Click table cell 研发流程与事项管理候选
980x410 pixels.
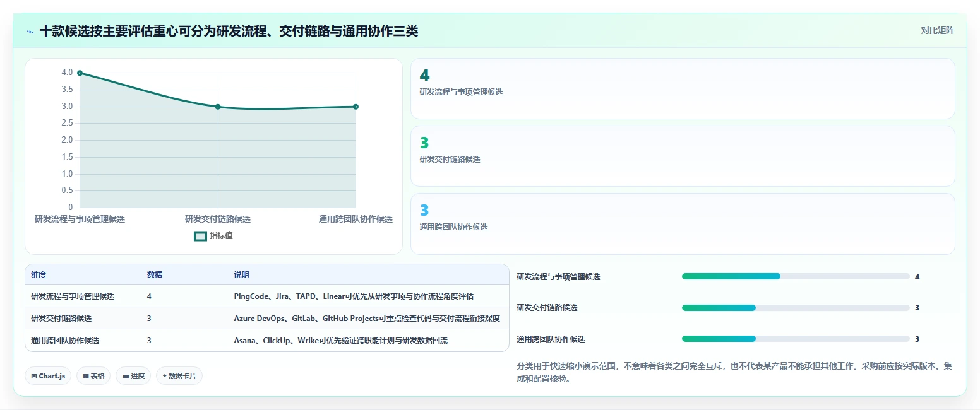(x=73, y=296)
